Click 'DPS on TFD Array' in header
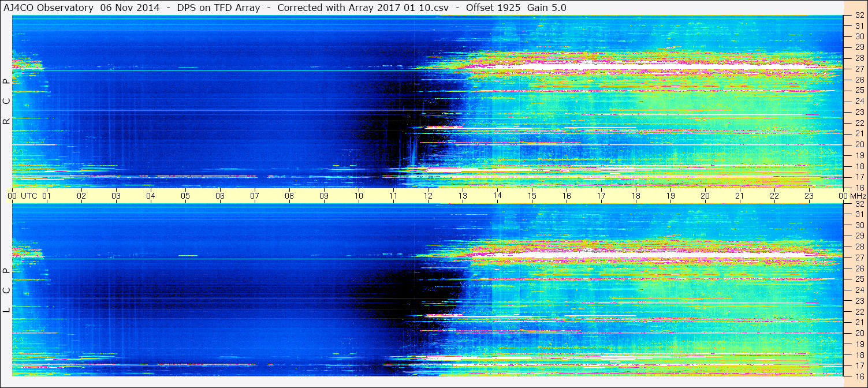Viewport: 868px width, 388px height. (x=219, y=8)
